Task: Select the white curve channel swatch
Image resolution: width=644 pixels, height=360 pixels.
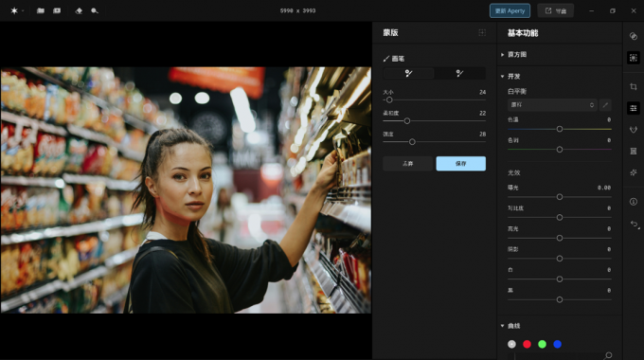Action: coord(511,344)
